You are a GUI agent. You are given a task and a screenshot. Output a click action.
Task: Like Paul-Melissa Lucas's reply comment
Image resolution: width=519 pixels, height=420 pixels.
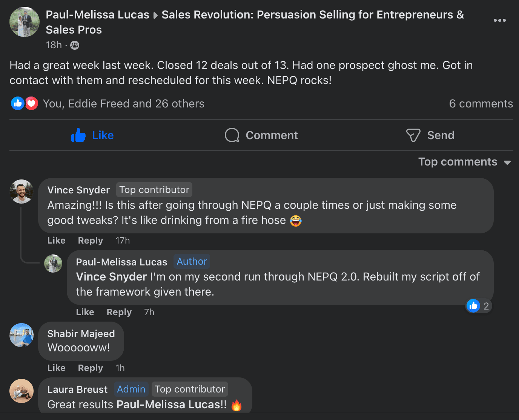click(x=85, y=312)
